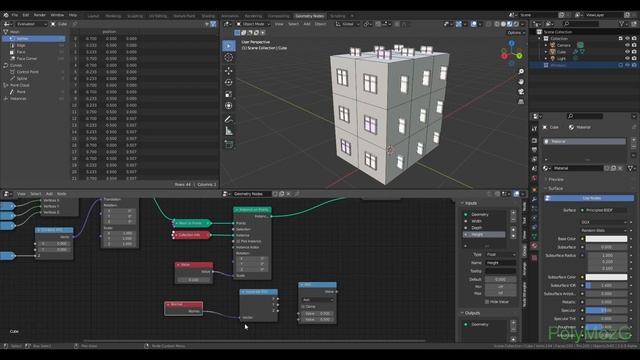Open the viewport View menu
This screenshot has width=640, height=360.
coord(279,24)
